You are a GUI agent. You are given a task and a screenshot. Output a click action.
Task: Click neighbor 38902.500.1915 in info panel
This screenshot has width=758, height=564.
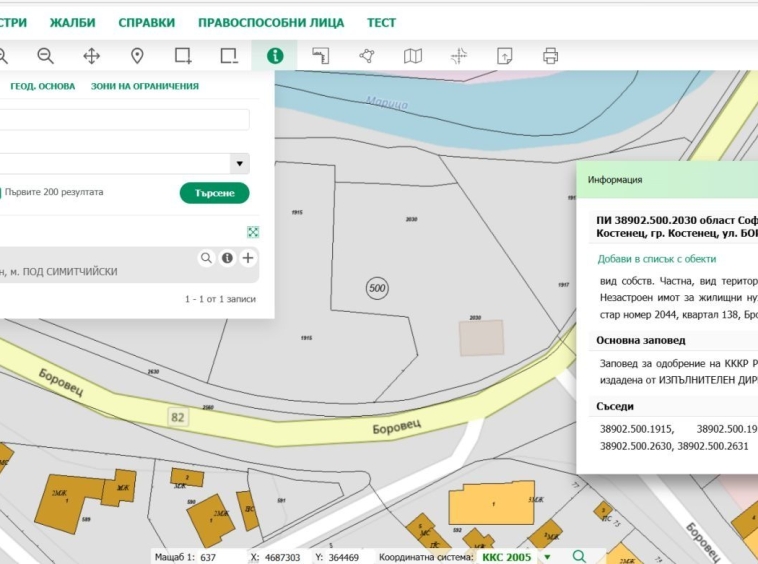(636, 429)
